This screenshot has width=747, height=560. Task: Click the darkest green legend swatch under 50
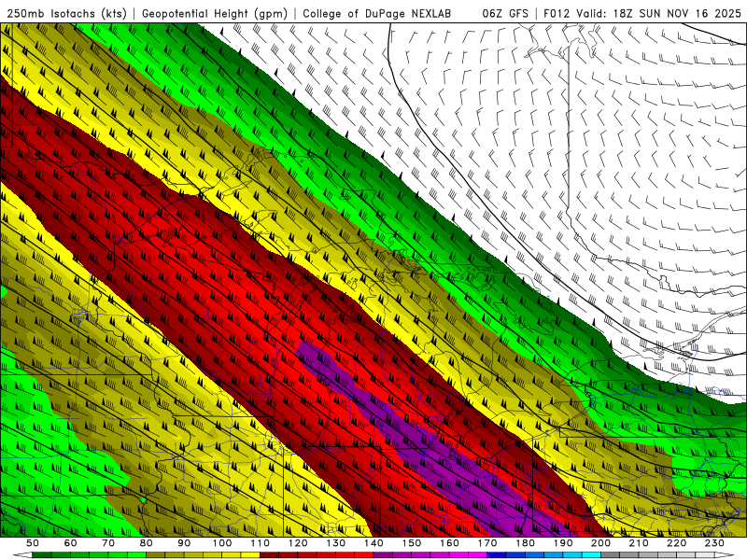coord(42,555)
